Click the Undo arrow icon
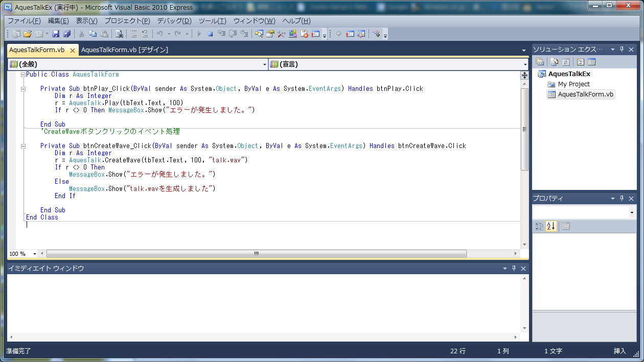644x362 pixels. point(159,34)
